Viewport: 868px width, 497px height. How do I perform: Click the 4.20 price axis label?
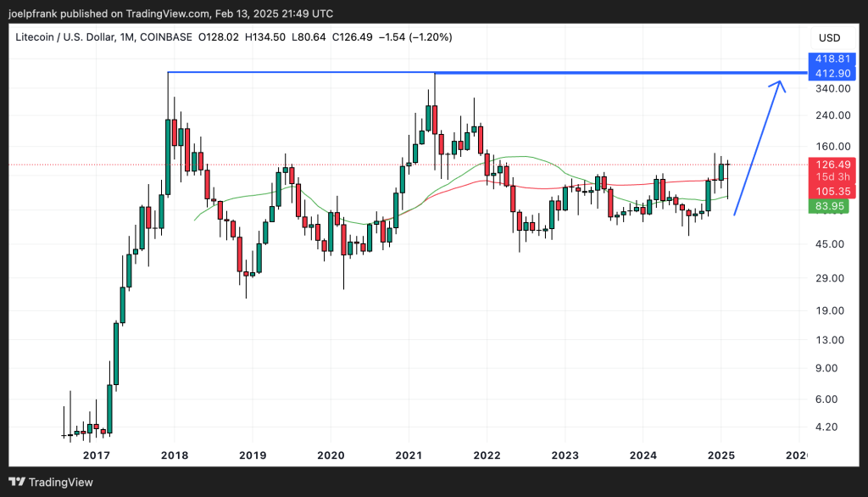click(826, 427)
